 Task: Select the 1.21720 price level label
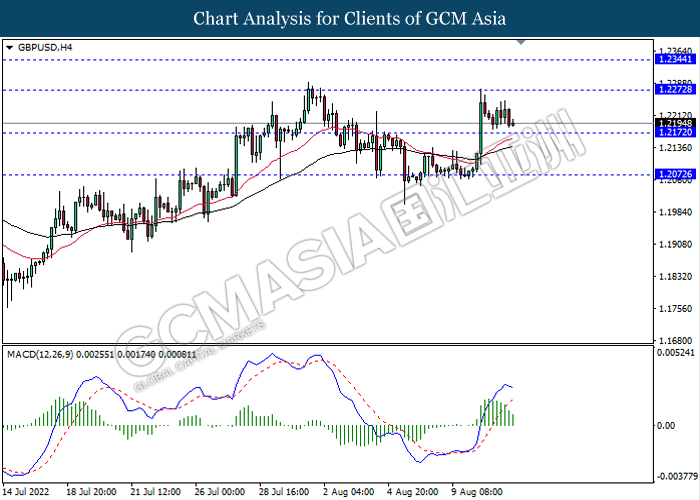(x=675, y=133)
